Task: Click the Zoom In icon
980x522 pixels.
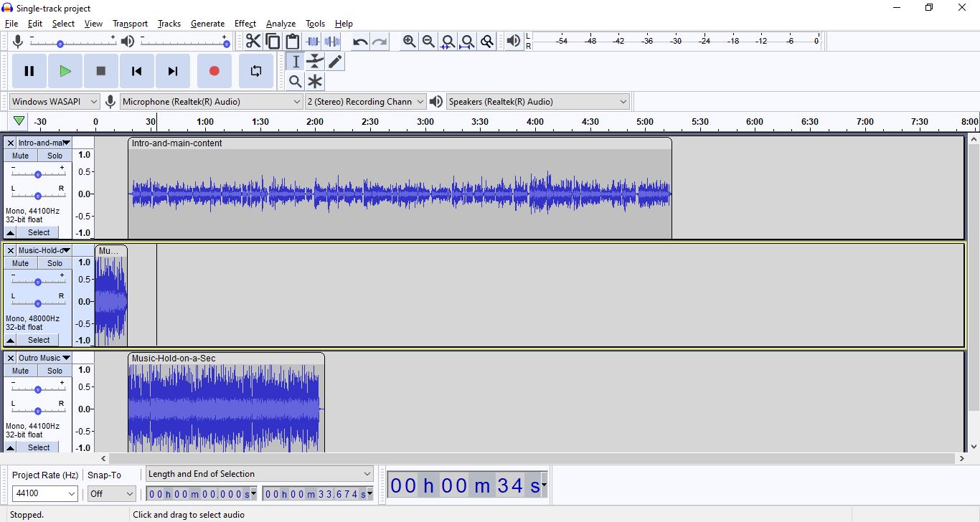Action: point(409,41)
